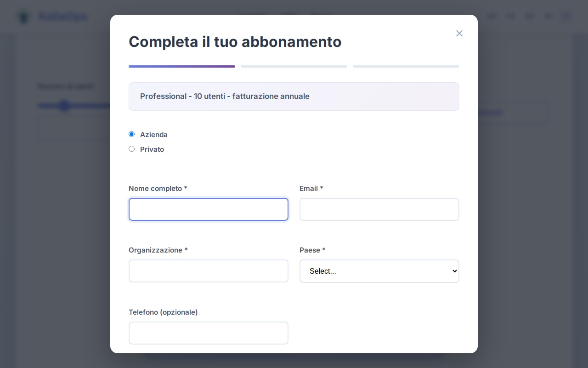This screenshot has width=588, height=368.
Task: Click the "KaliaOps" brand text link
Action: click(62, 16)
